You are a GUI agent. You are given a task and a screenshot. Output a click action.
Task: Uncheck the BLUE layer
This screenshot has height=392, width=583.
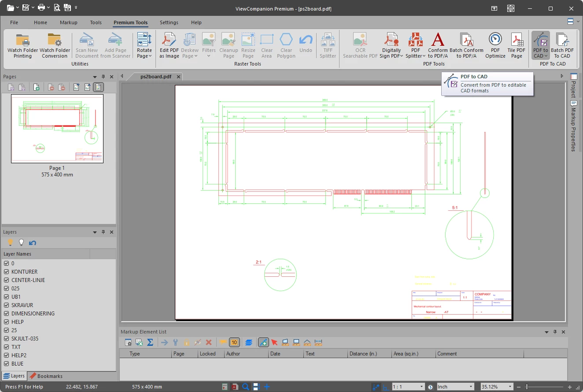[x=7, y=364]
